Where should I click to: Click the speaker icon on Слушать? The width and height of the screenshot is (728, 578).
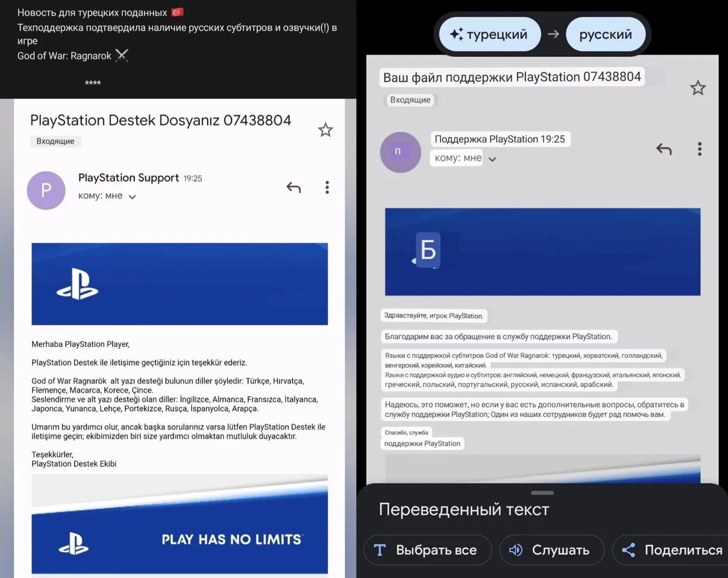[x=515, y=550]
